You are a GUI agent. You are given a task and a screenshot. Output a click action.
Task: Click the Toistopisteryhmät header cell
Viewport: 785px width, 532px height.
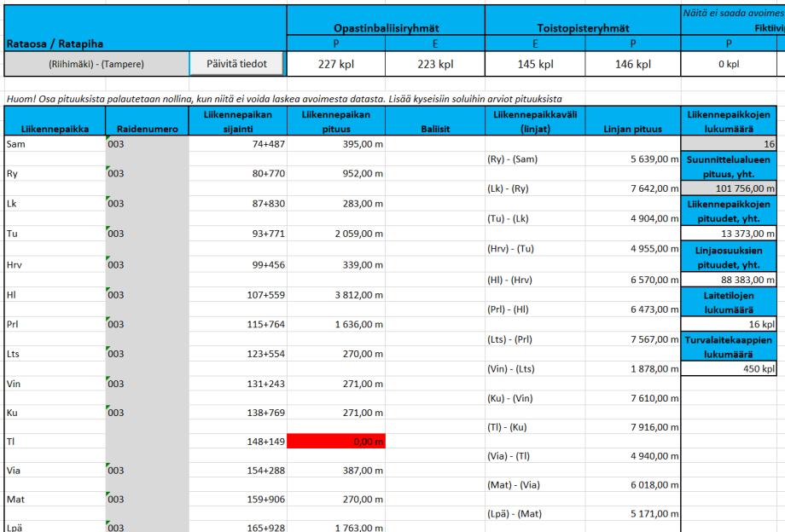tap(583, 28)
